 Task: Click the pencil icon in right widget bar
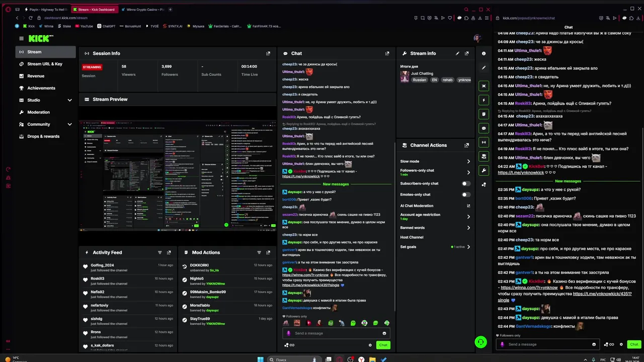(x=484, y=67)
